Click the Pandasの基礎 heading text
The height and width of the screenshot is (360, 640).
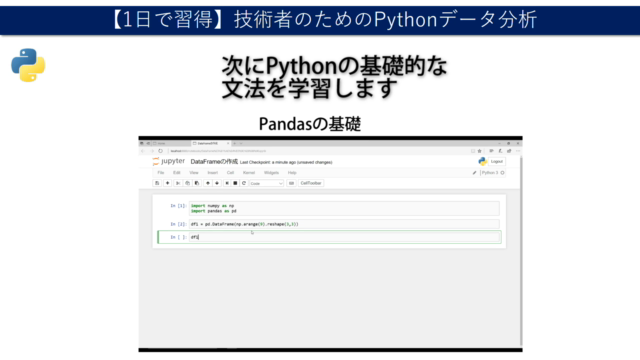coord(310,124)
